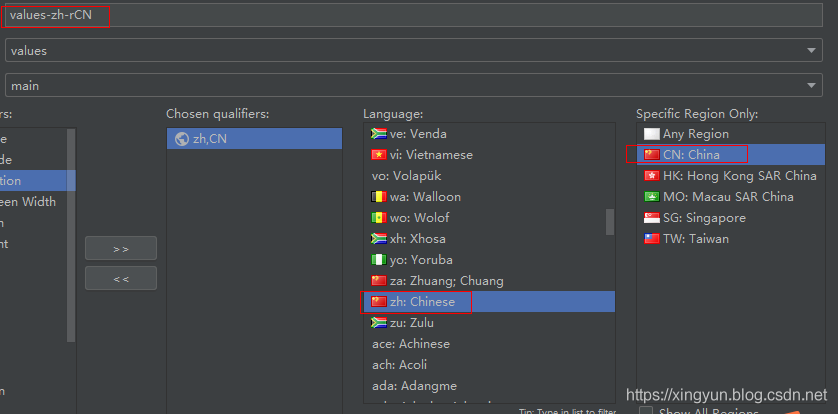This screenshot has width=838, height=414.
Task: Click the Hong Kong flag icon
Action: (652, 176)
